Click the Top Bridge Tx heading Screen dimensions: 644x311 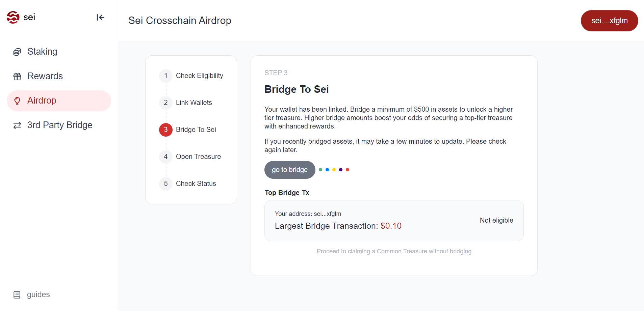tap(287, 193)
